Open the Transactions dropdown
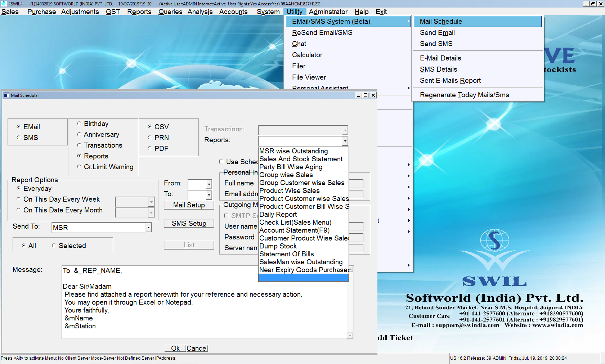The width and height of the screenshot is (605, 364). coord(345,130)
